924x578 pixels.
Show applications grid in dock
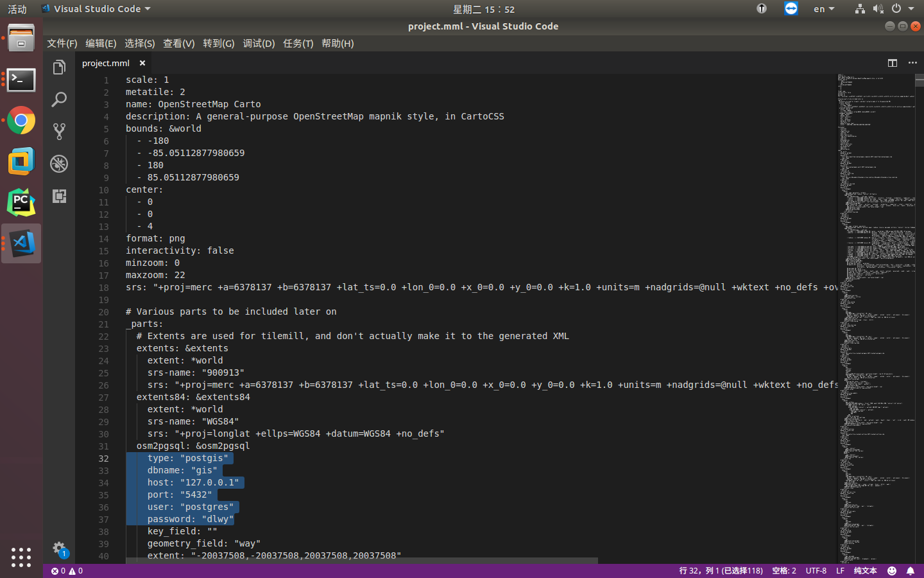pyautogui.click(x=21, y=557)
